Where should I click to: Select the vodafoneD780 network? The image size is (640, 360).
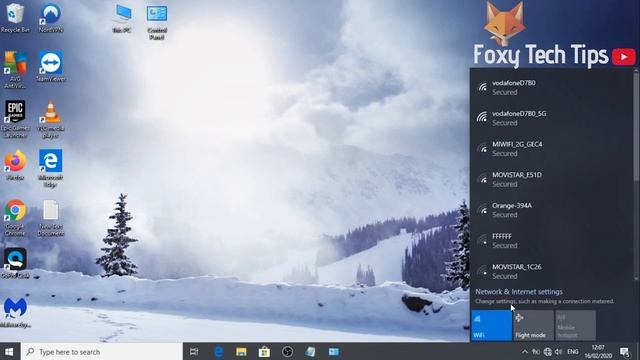[x=551, y=87]
